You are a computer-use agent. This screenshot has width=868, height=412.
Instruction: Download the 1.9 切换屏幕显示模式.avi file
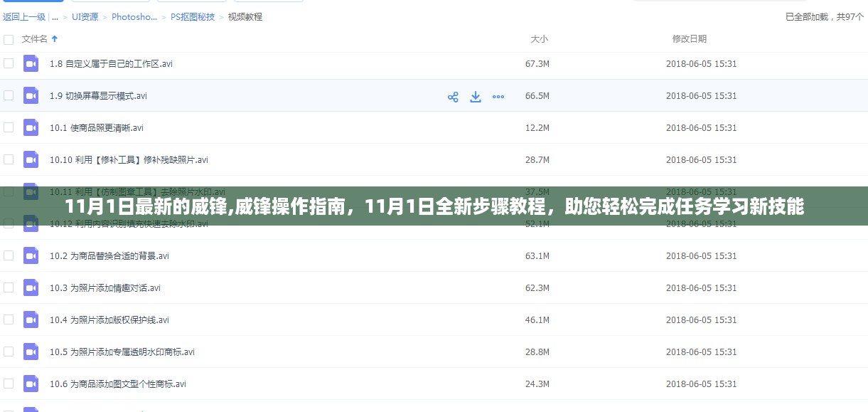click(x=476, y=97)
